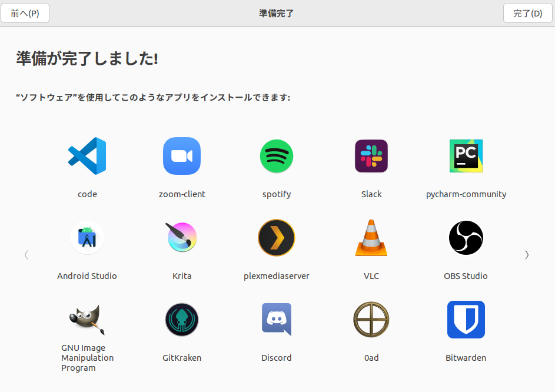Choose the Slack app icon

(x=371, y=156)
